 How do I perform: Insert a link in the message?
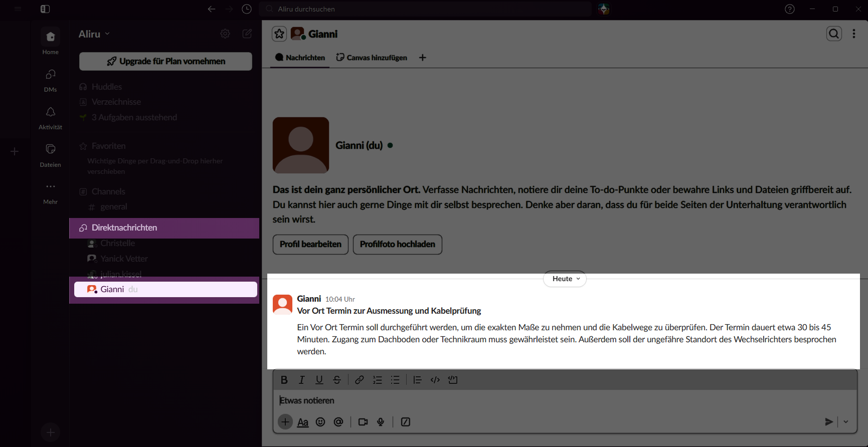(360, 380)
